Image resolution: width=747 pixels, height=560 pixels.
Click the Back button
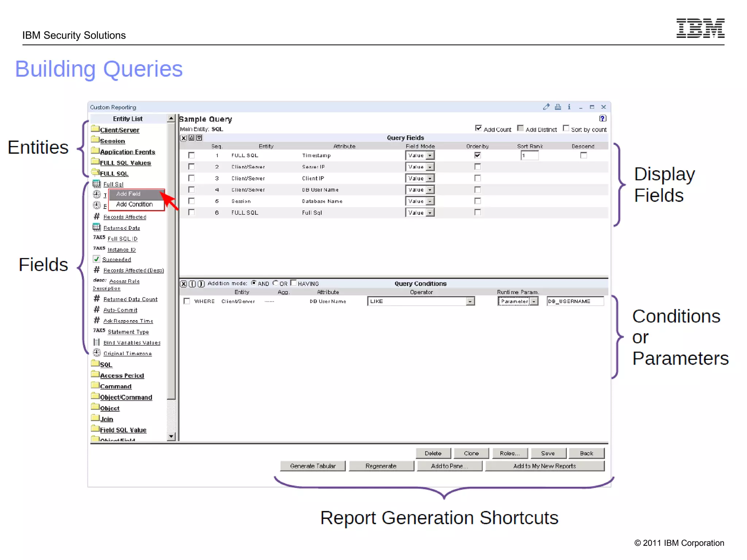coord(587,453)
